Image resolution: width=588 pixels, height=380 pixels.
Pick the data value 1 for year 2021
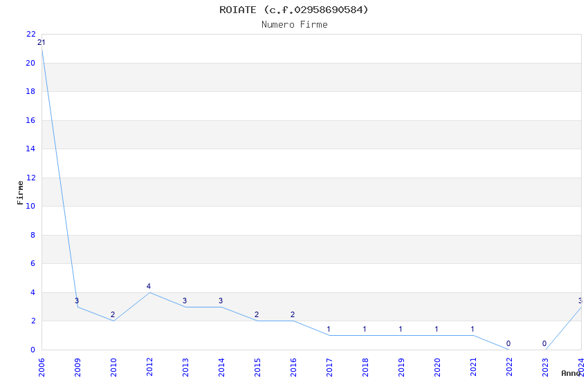(472, 329)
